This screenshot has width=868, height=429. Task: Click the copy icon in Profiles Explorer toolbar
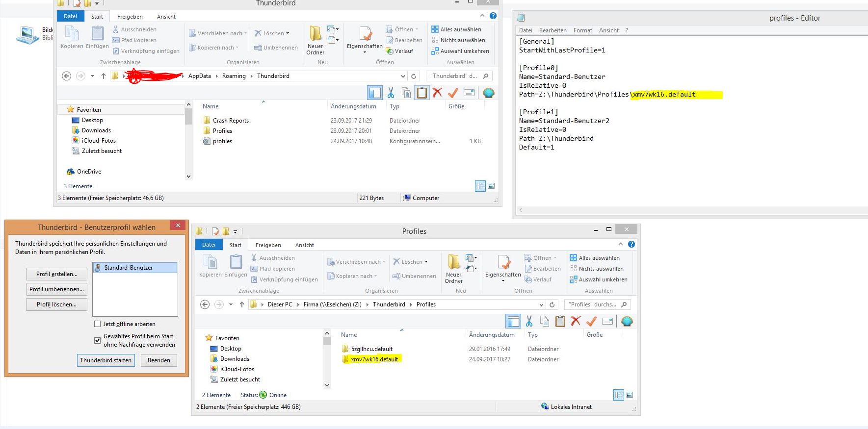545,321
